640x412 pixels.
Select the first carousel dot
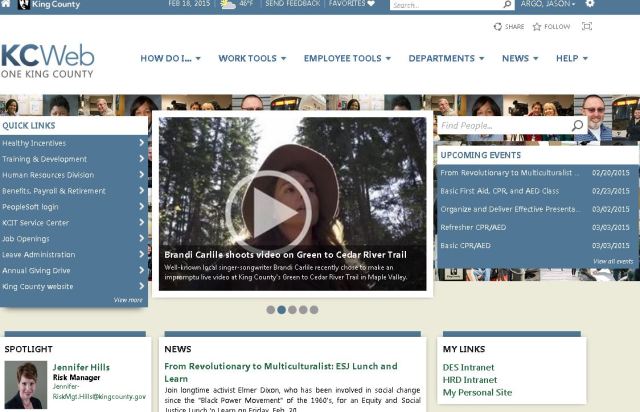tap(270, 310)
